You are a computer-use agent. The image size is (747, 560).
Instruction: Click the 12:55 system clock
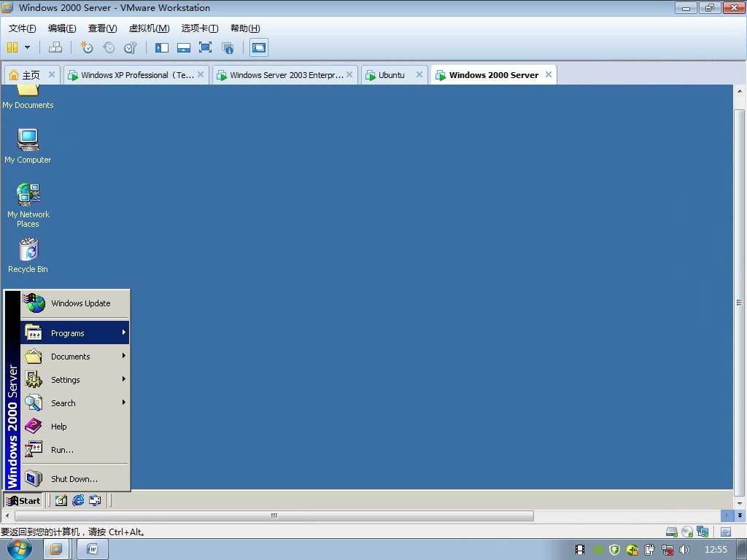pyautogui.click(x=716, y=550)
